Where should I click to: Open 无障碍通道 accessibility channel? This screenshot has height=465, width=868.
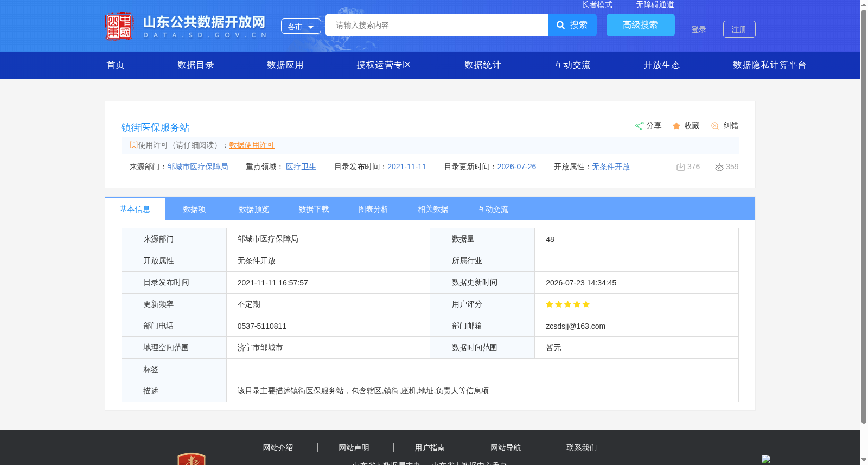tap(655, 4)
